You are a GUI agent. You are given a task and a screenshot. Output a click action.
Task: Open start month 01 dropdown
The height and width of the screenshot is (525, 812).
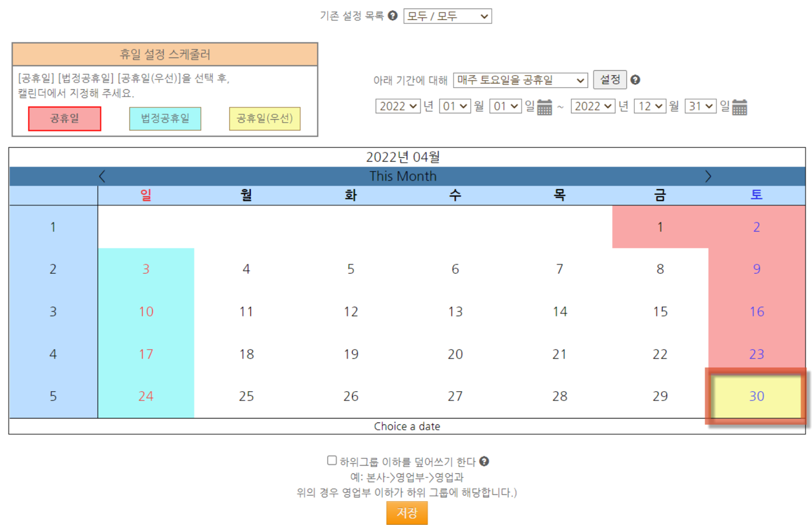455,106
